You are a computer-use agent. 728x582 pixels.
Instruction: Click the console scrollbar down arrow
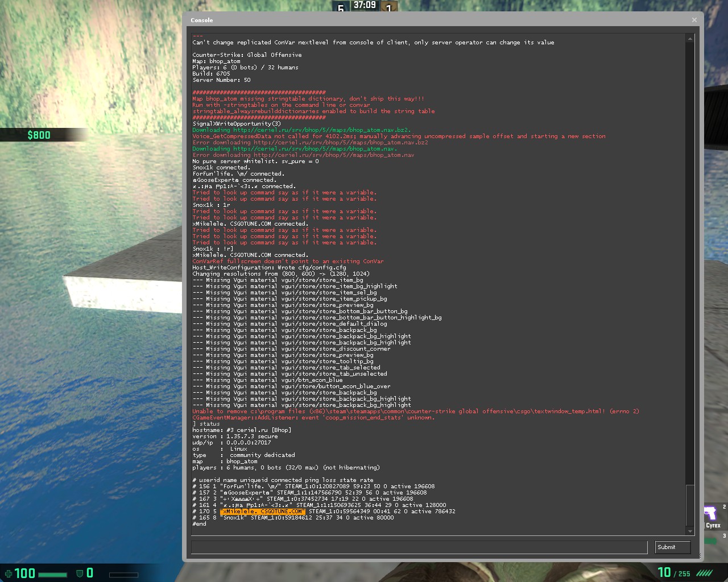coord(690,531)
